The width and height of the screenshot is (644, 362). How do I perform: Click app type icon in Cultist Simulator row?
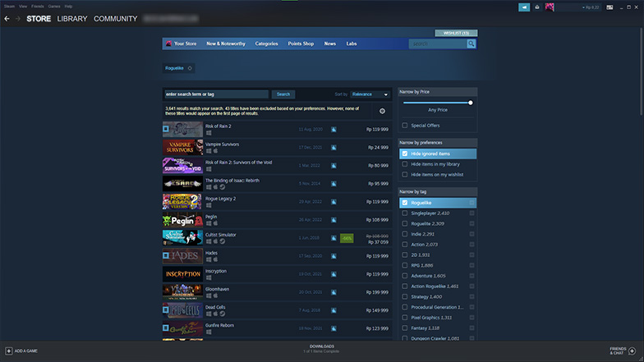333,238
